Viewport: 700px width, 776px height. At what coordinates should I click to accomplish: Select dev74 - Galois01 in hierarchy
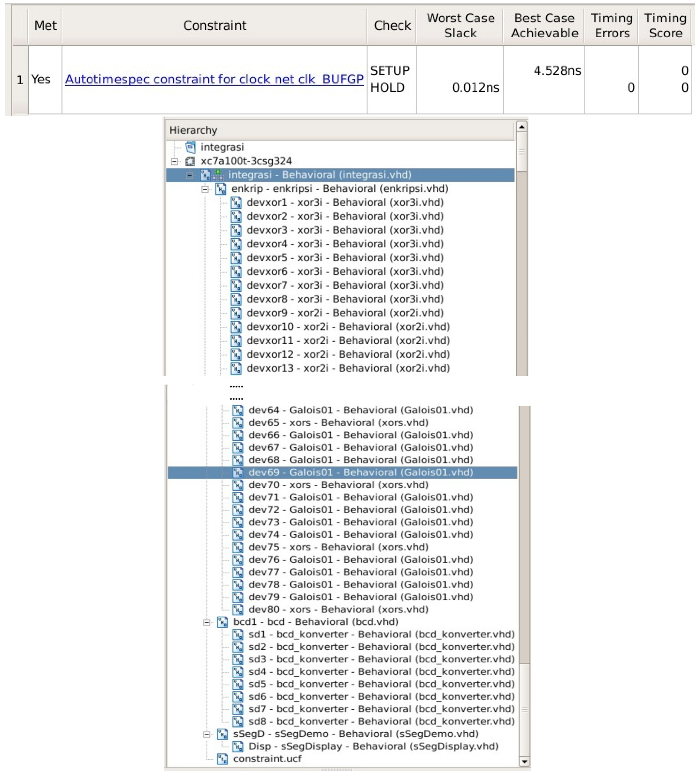(x=361, y=535)
